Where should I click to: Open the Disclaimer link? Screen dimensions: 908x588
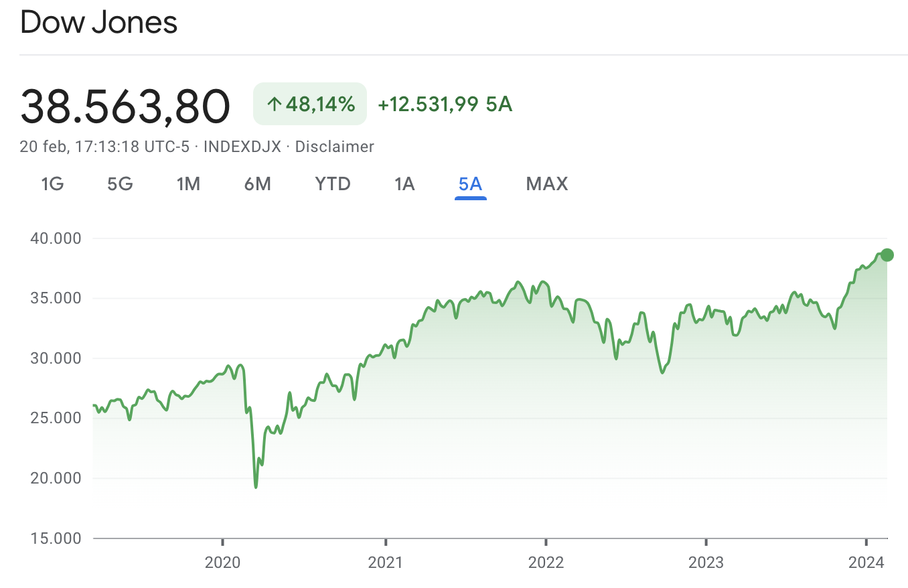[334, 147]
